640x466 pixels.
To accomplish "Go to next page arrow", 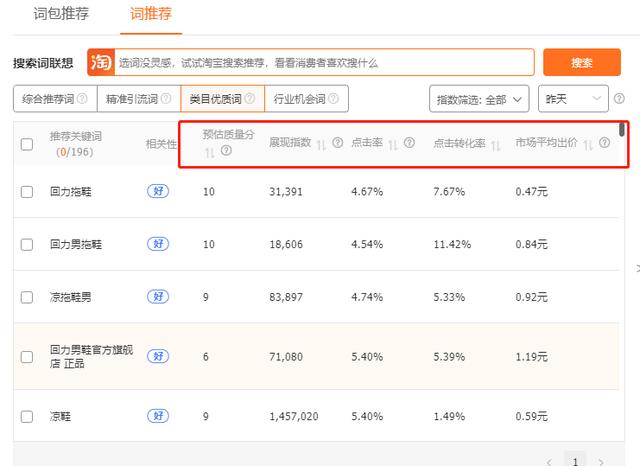I will point(601,462).
